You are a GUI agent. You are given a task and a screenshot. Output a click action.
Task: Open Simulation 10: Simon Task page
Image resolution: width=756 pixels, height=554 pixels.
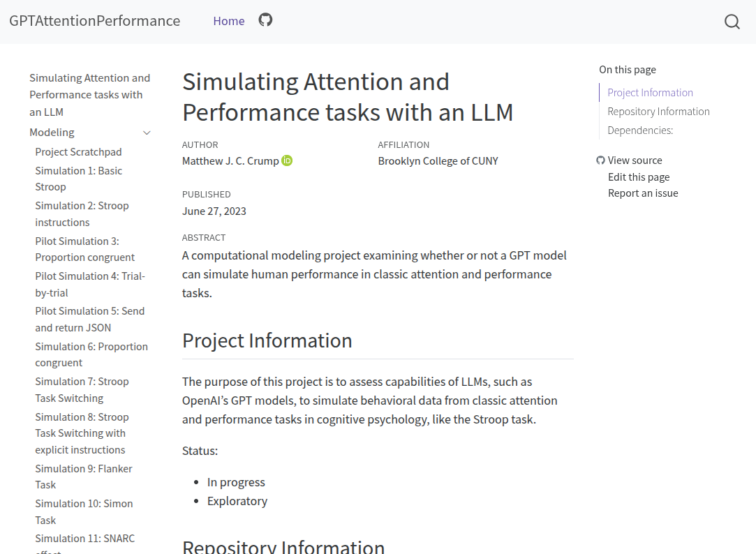84,511
